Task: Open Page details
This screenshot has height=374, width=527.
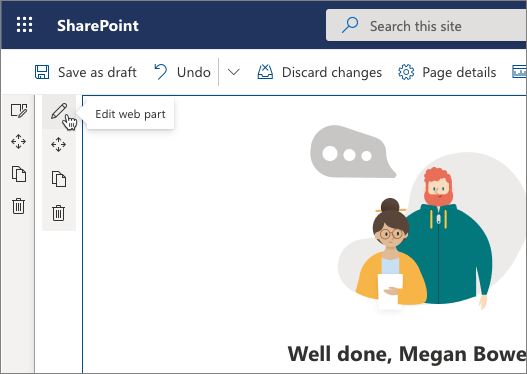Action: coord(447,72)
